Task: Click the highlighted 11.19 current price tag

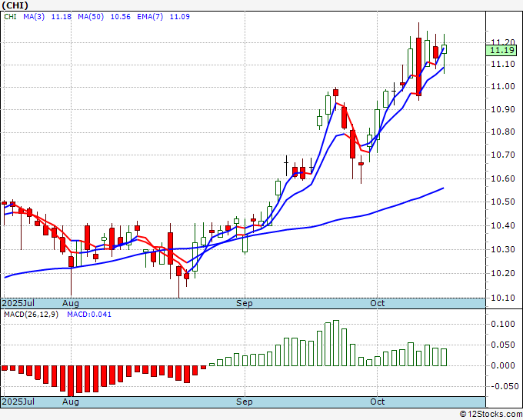Action: [501, 50]
